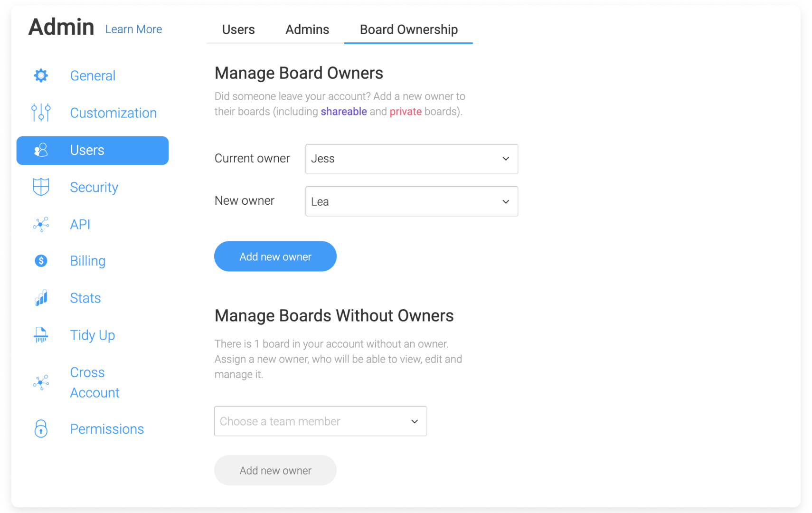
Task: Click the blue Add new owner button
Action: [x=275, y=256]
